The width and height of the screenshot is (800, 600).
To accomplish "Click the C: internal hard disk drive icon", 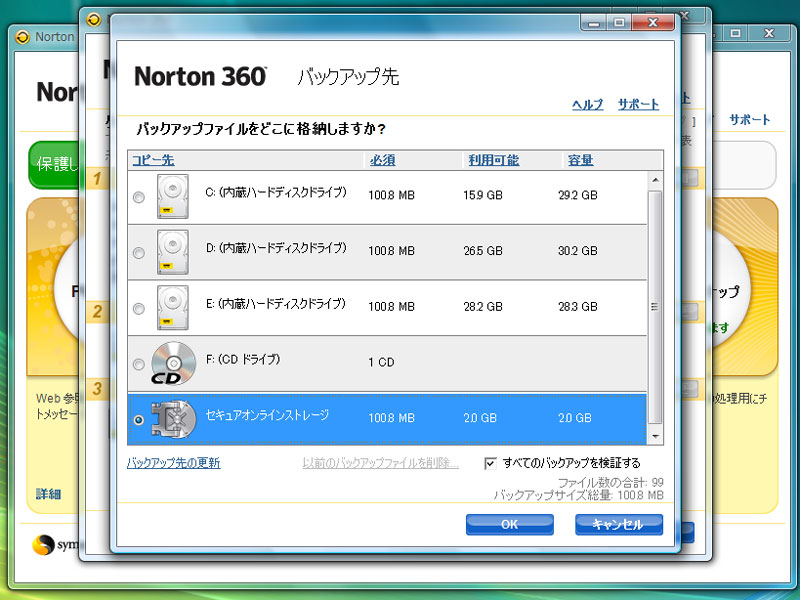I will point(172,196).
